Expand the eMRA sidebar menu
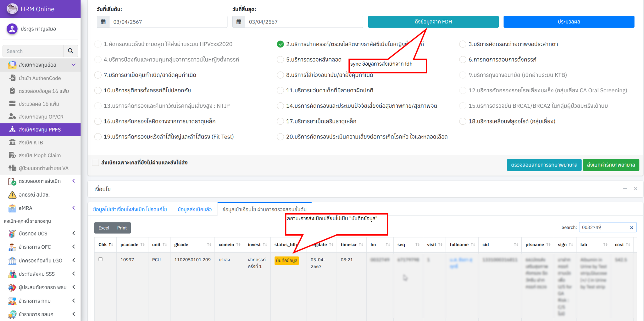 (x=73, y=208)
